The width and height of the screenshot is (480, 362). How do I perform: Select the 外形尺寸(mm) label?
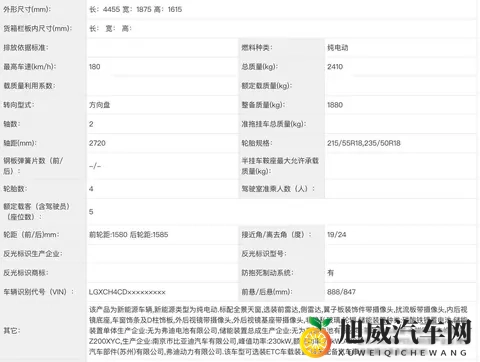click(27, 9)
